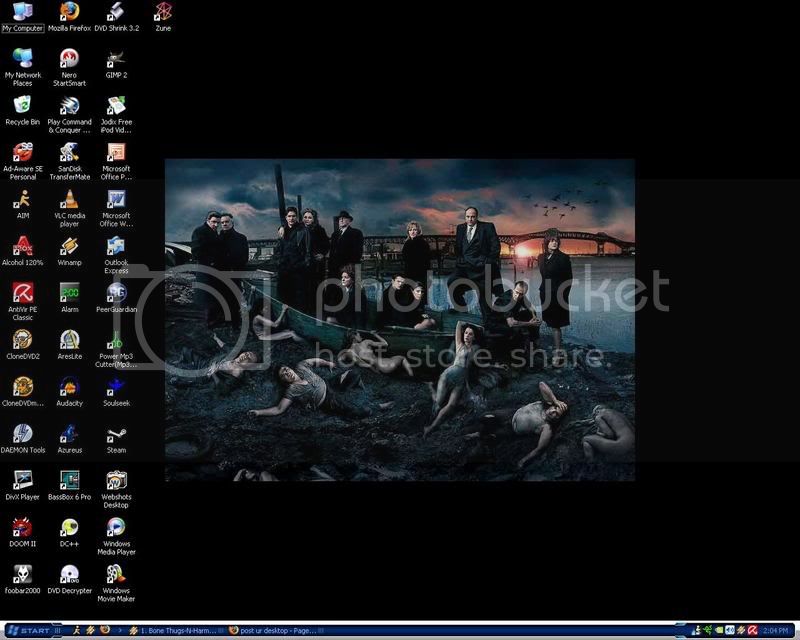Select the foobar2000 icon
The image size is (800, 640).
click(22, 579)
